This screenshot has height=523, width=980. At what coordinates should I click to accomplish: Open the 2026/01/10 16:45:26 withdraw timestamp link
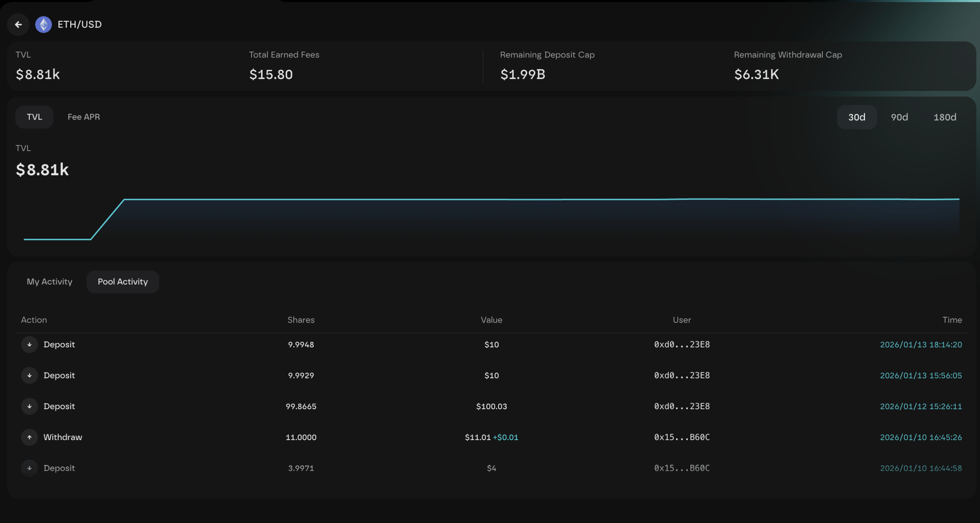(921, 437)
